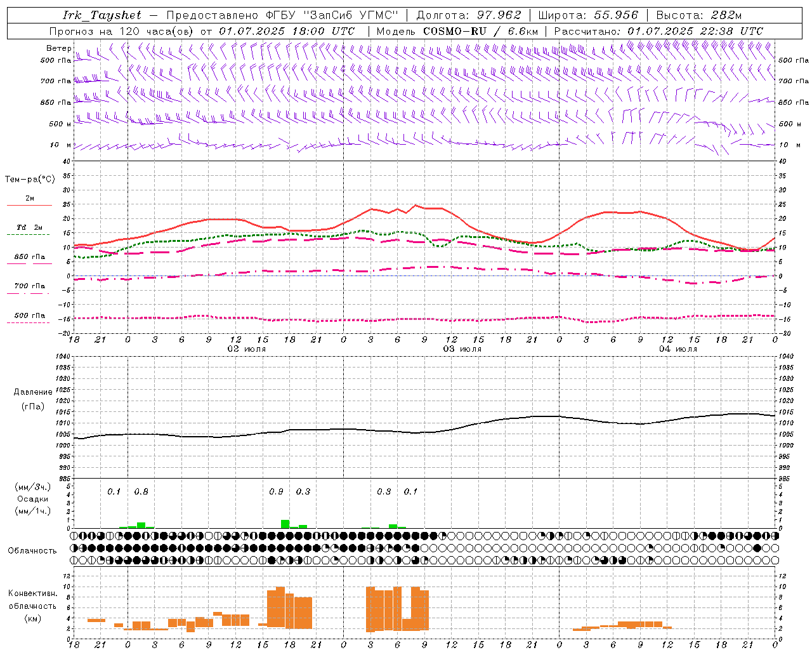Click the "Давление" pressure panel label
This screenshot has height=650, width=812.
32,392
